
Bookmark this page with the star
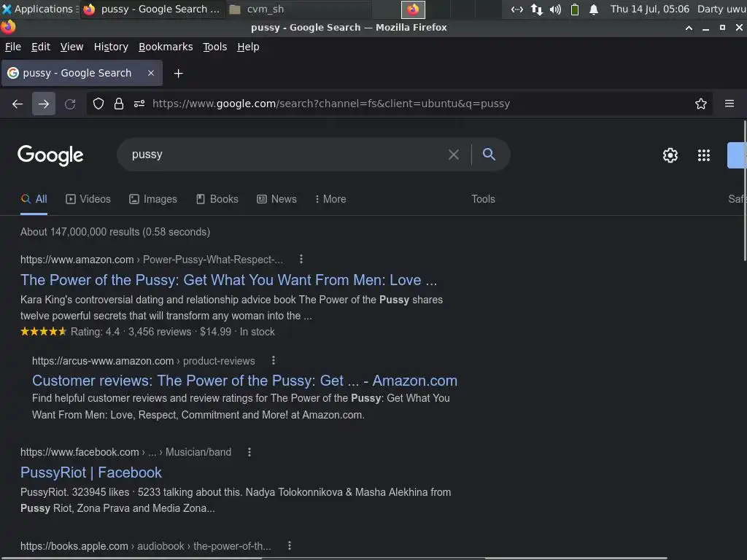pos(700,104)
